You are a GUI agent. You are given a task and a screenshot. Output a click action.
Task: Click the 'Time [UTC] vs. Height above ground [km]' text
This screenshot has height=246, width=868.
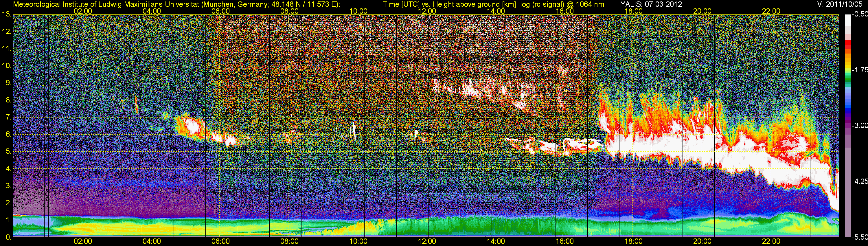(450, 4)
